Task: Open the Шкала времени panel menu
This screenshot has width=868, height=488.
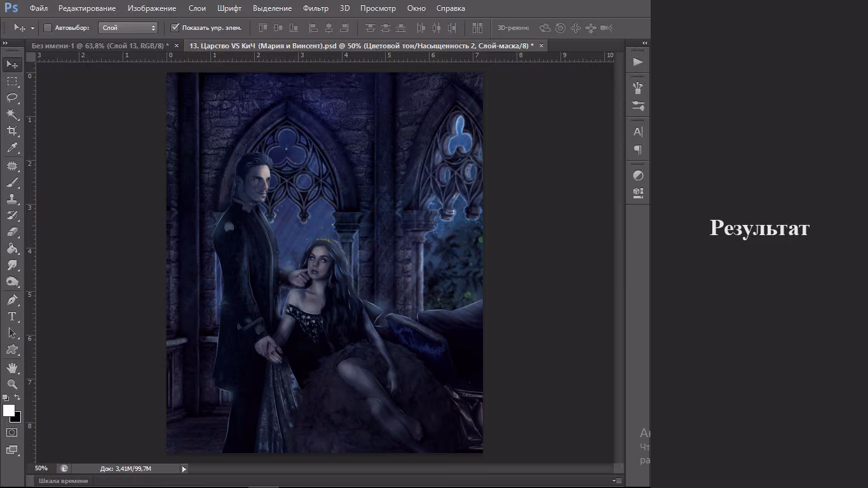Action: click(616, 481)
